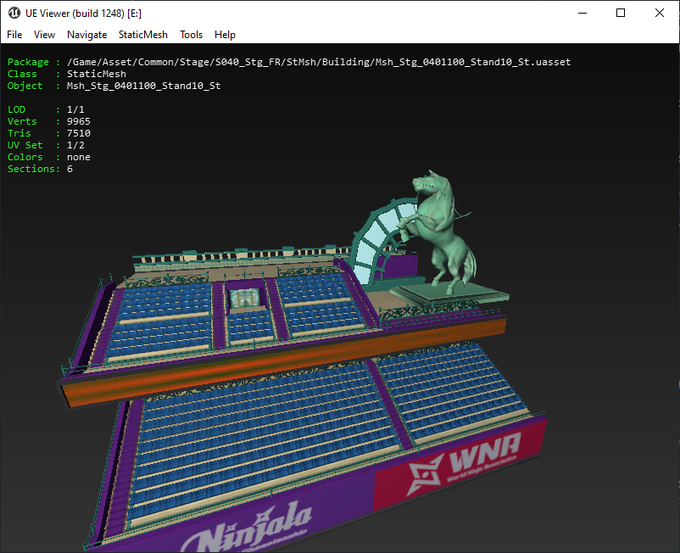Close the UE Viewer window
The height and width of the screenshot is (553, 680).
pyautogui.click(x=660, y=13)
